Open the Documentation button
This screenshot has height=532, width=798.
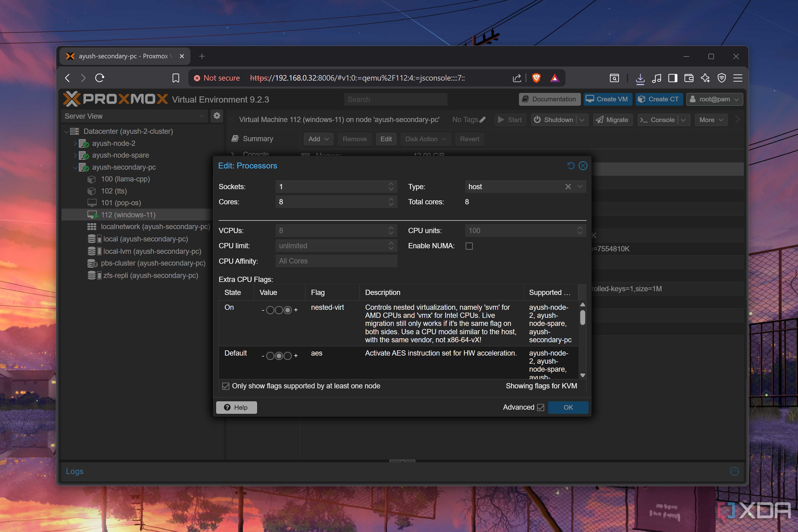click(550, 99)
